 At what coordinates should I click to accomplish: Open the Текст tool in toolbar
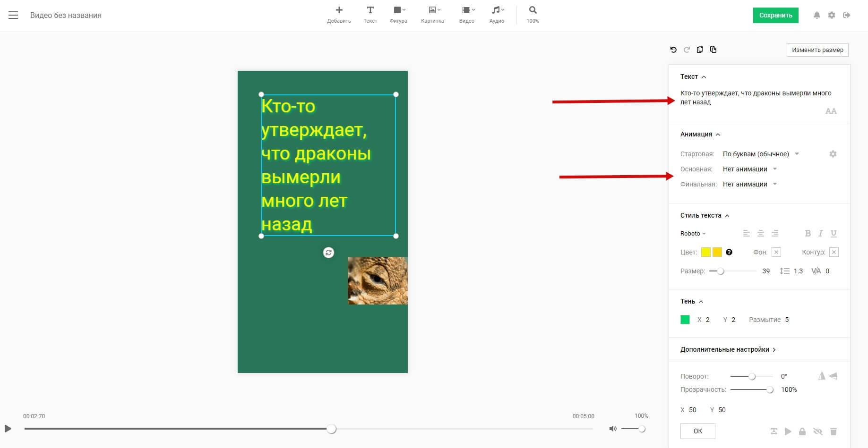click(x=370, y=15)
